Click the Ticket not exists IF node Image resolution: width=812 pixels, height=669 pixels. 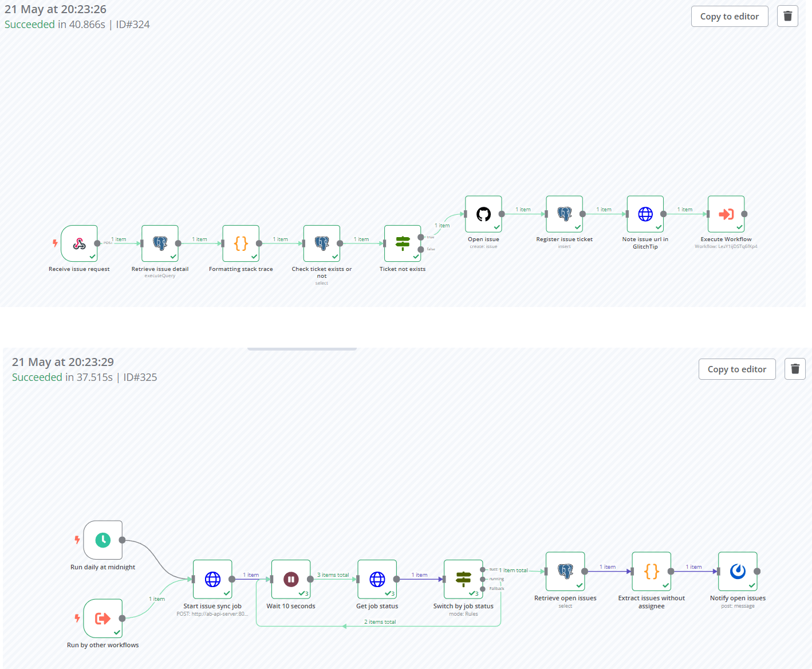tap(403, 244)
